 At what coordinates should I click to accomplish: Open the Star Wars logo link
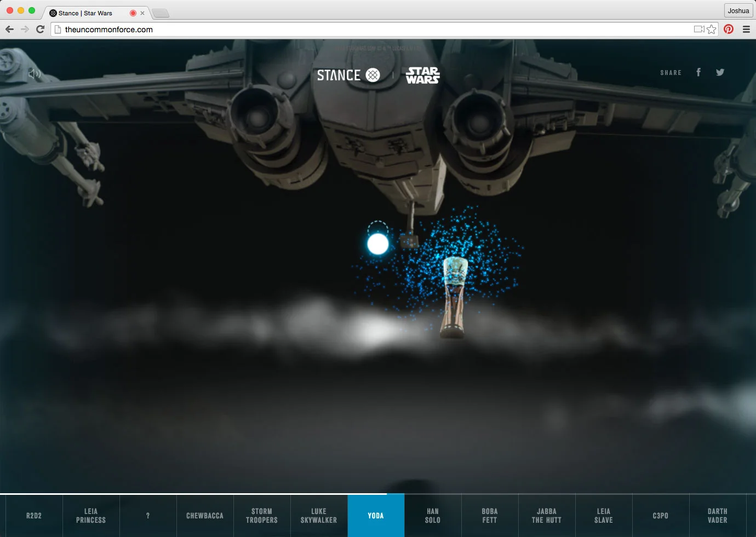(422, 75)
